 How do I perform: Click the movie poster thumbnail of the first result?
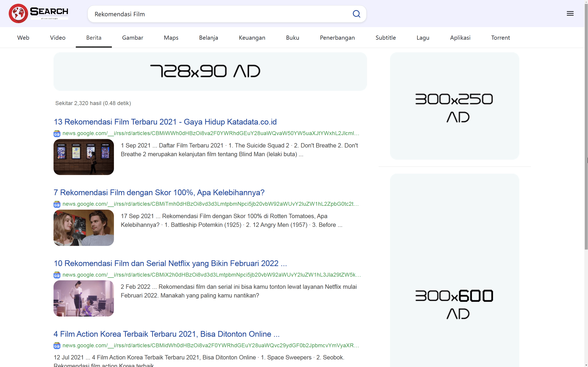point(84,157)
